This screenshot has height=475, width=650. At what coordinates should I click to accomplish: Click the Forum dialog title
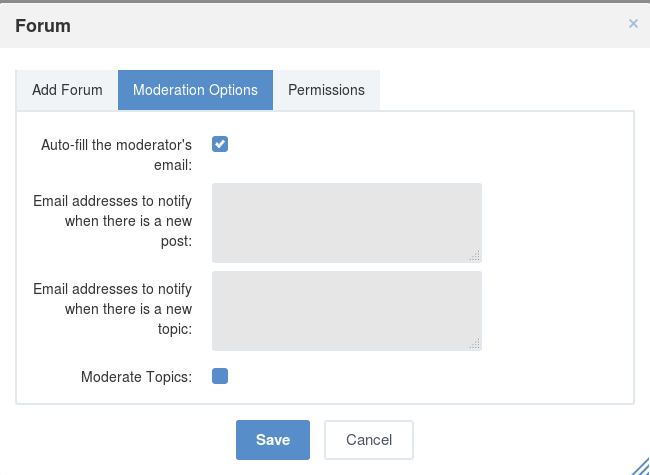tap(43, 26)
